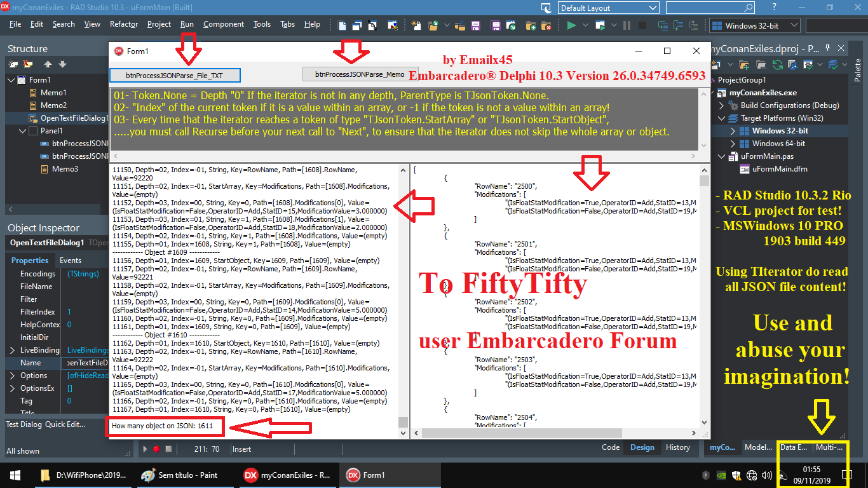This screenshot has height=488, width=868.
Task: Click the Quick Edit... link
Action: (65, 424)
